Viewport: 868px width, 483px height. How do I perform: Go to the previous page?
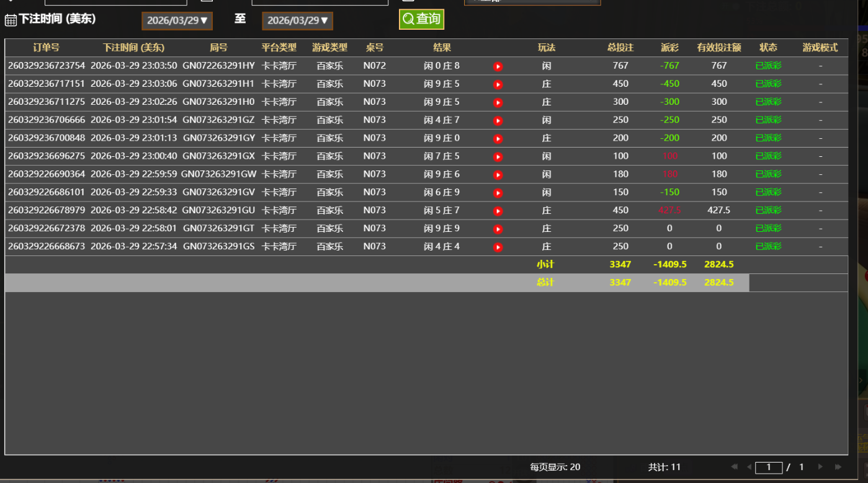[749, 467]
